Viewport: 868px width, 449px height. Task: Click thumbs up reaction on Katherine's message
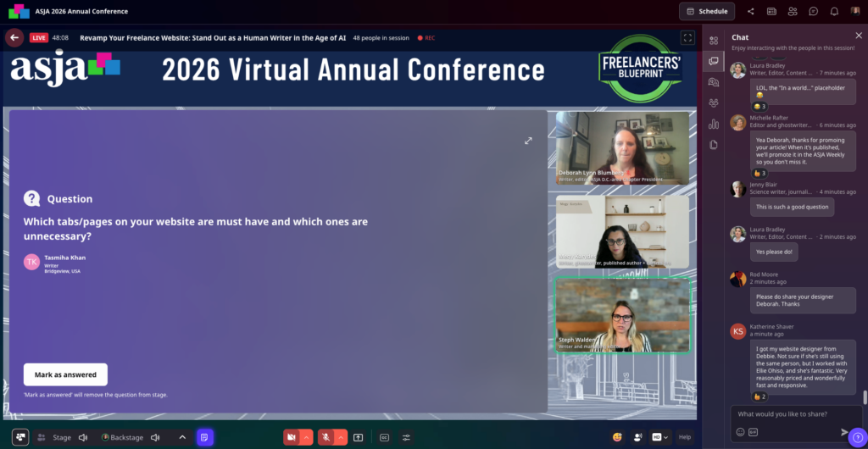pyautogui.click(x=759, y=396)
